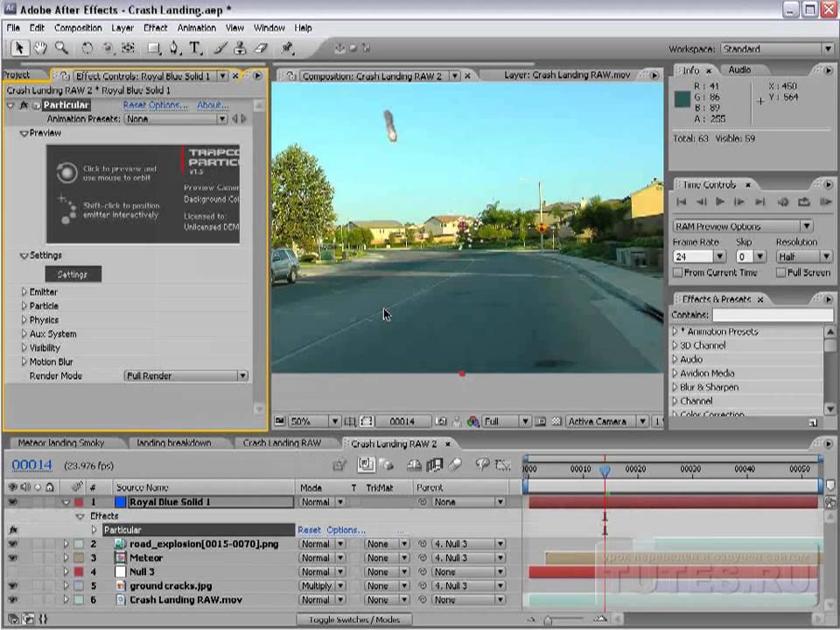Click the Contains search field in Effects & Presets
Screen dimensions: 840x630
(x=772, y=315)
